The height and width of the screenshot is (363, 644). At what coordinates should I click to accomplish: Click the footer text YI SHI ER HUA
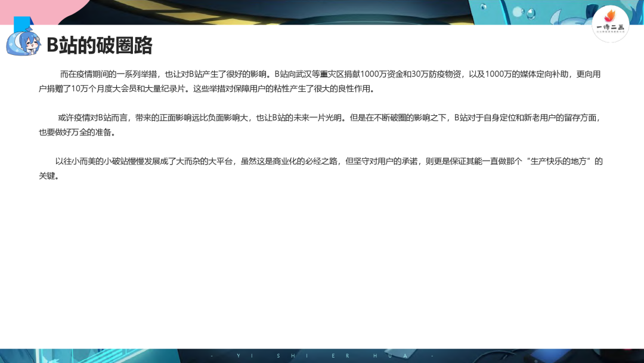click(321, 356)
